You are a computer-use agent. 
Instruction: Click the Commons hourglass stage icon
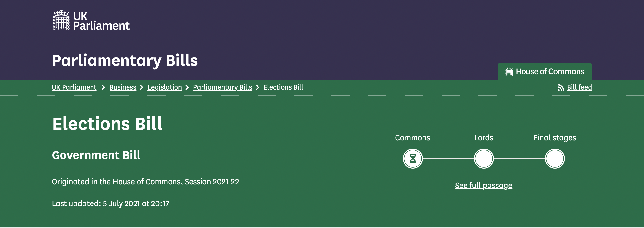413,158
